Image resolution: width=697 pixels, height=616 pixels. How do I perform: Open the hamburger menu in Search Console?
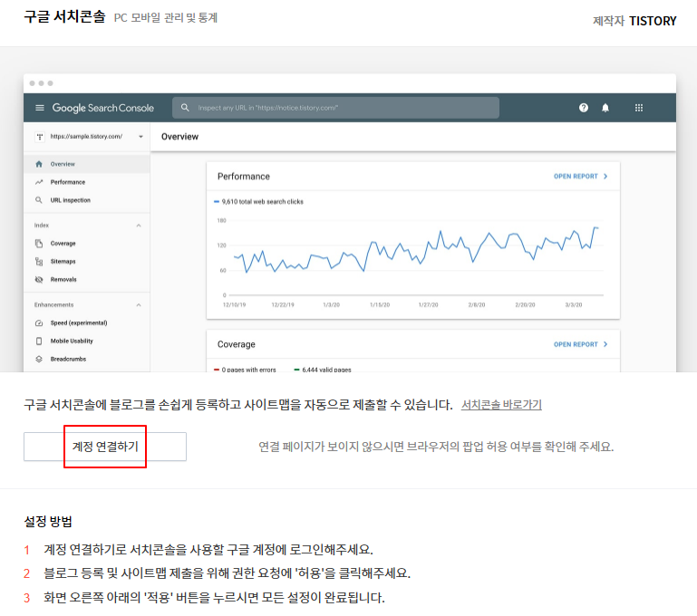click(40, 108)
